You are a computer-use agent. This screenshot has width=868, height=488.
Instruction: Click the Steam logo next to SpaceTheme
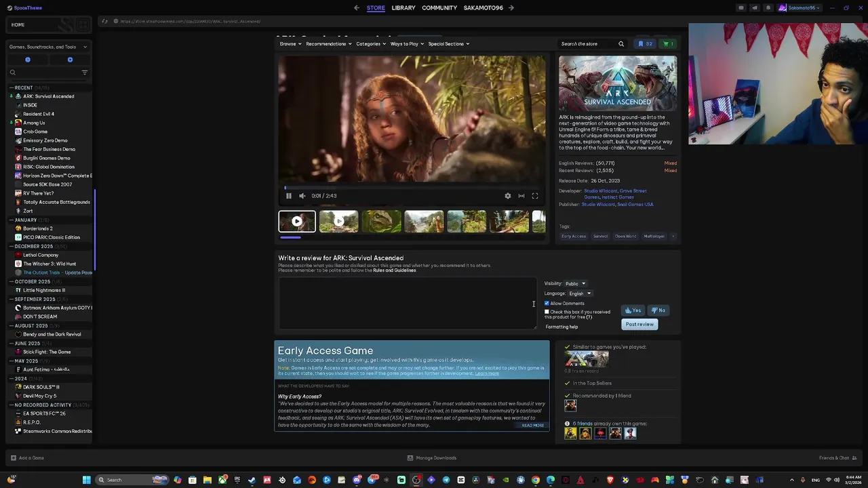(9, 8)
